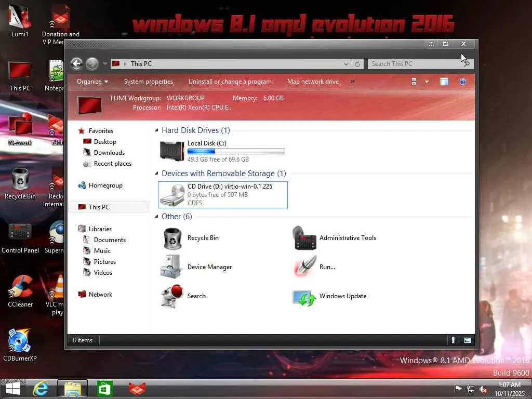Select This PC in the navigation pane

109,207
